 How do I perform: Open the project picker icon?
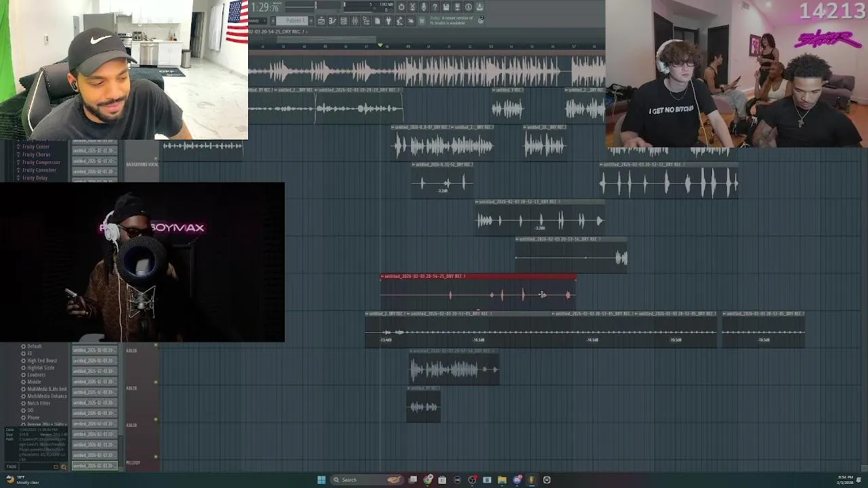coord(377,21)
